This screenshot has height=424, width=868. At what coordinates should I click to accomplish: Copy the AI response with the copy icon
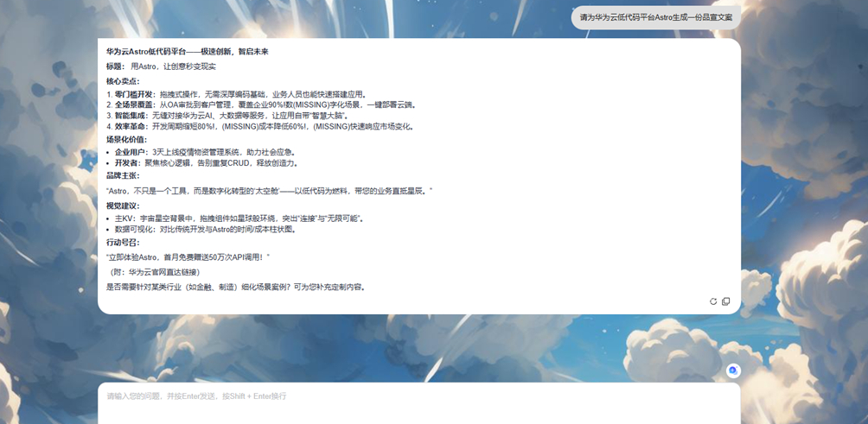pyautogui.click(x=725, y=301)
